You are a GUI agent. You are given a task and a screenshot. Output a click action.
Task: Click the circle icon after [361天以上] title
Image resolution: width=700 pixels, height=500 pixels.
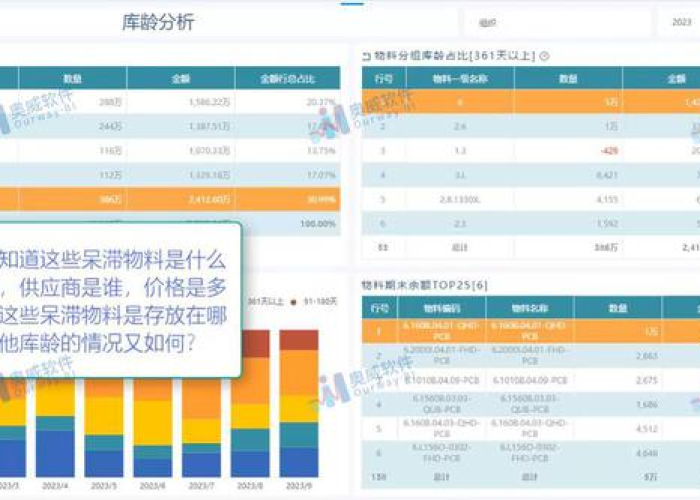pyautogui.click(x=544, y=56)
